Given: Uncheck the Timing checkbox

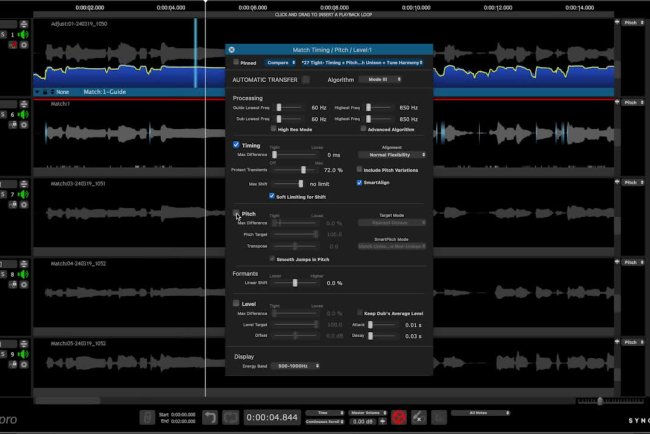Looking at the screenshot, I should pyautogui.click(x=236, y=145).
